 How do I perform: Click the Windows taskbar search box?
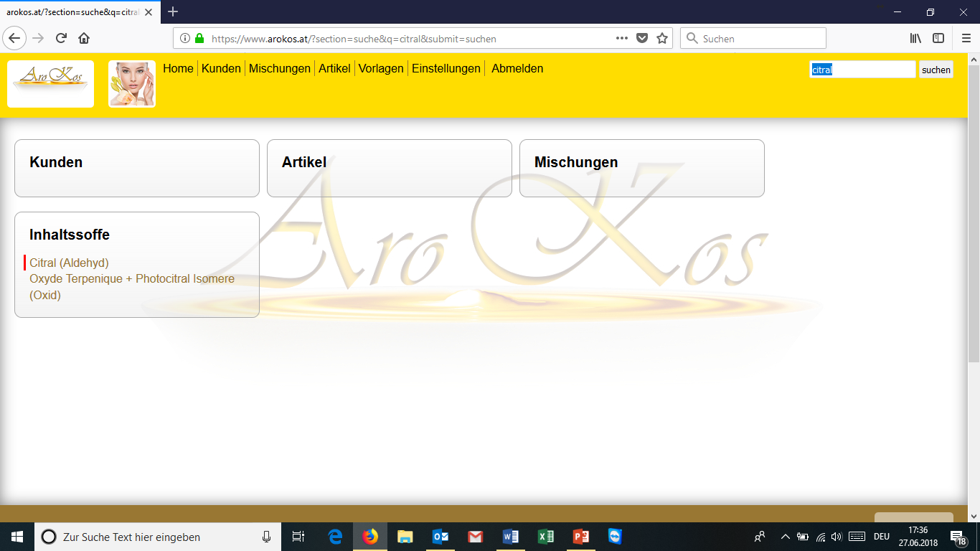tap(158, 537)
